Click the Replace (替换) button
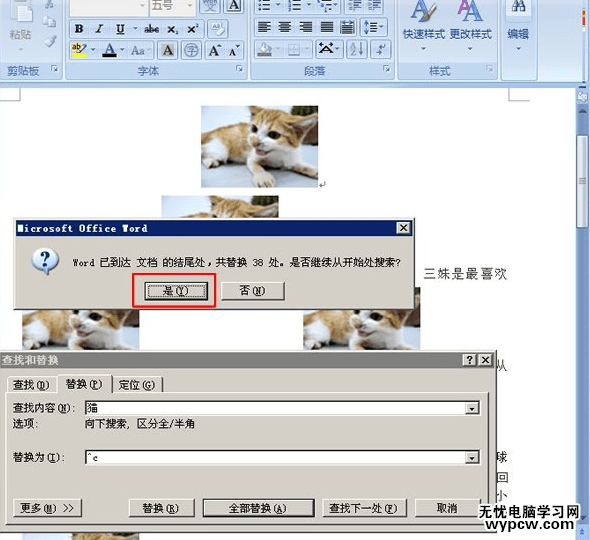This screenshot has width=590, height=540. (x=161, y=508)
